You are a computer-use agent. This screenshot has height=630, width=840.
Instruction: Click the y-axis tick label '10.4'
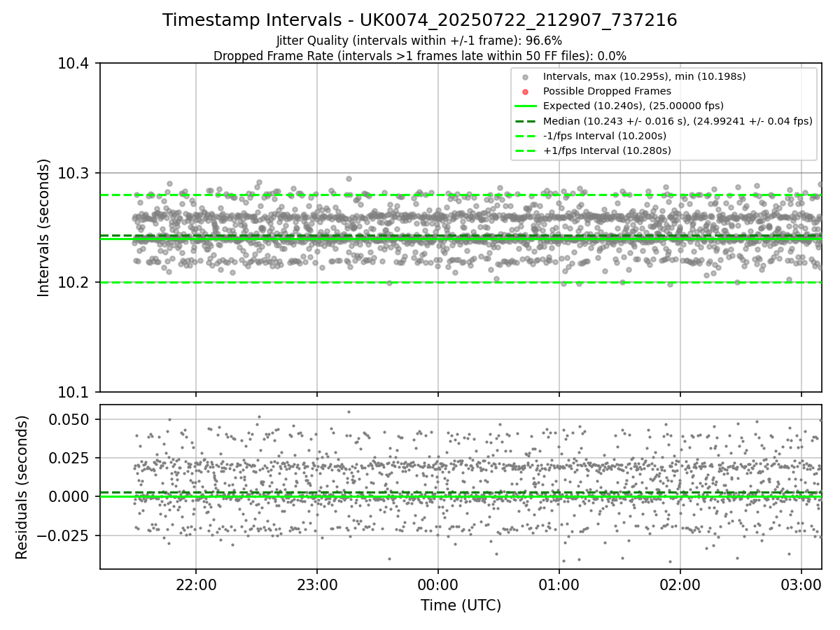pos(74,64)
